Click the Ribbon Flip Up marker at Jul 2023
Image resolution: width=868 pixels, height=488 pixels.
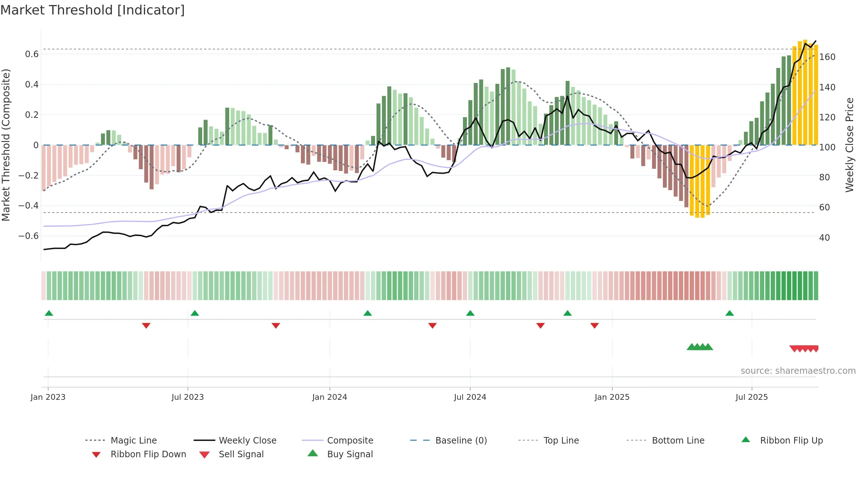tap(195, 313)
